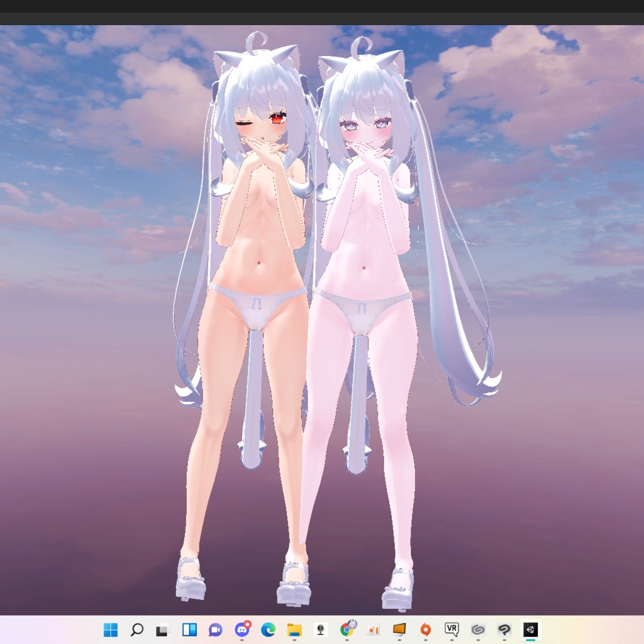This screenshot has height=644, width=644.
Task: Open Task View
Action: pyautogui.click(x=164, y=630)
